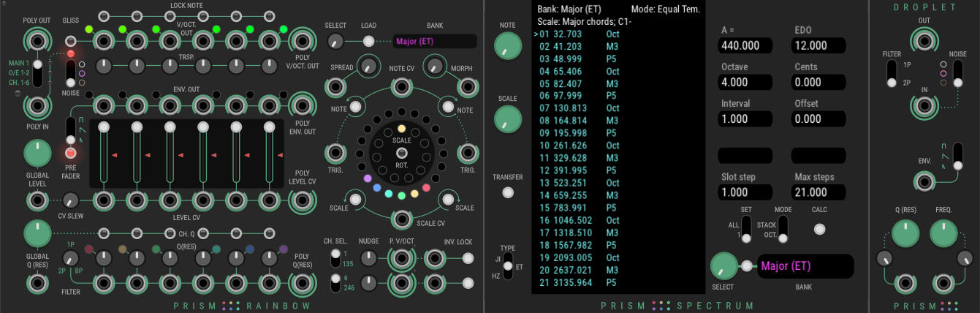The height and width of the screenshot is (313, 980).
Task: Toggle the PRE FADER red button
Action: click(x=71, y=154)
